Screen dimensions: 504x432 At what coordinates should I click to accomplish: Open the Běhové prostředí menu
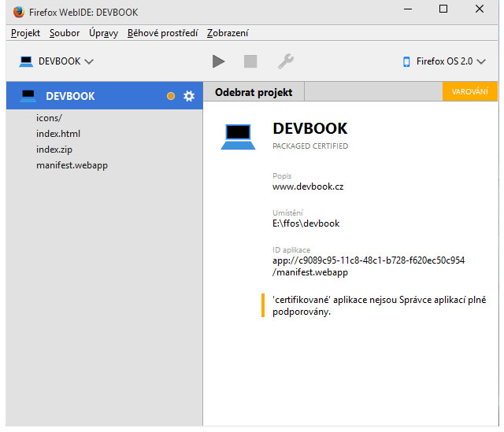point(163,33)
